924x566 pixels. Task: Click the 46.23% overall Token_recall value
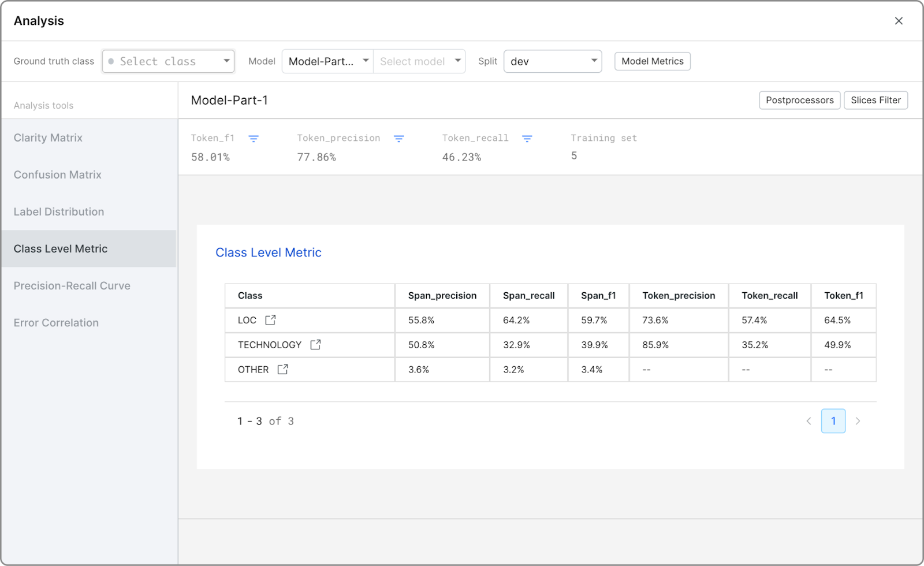461,157
